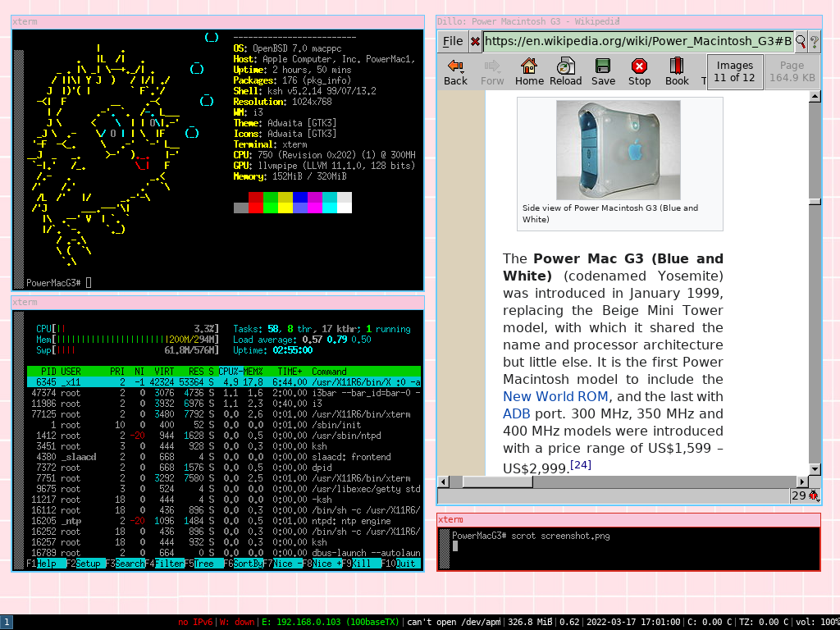Click the Page 164.9 KB progress indicator
The image size is (840, 630).
coord(792,72)
